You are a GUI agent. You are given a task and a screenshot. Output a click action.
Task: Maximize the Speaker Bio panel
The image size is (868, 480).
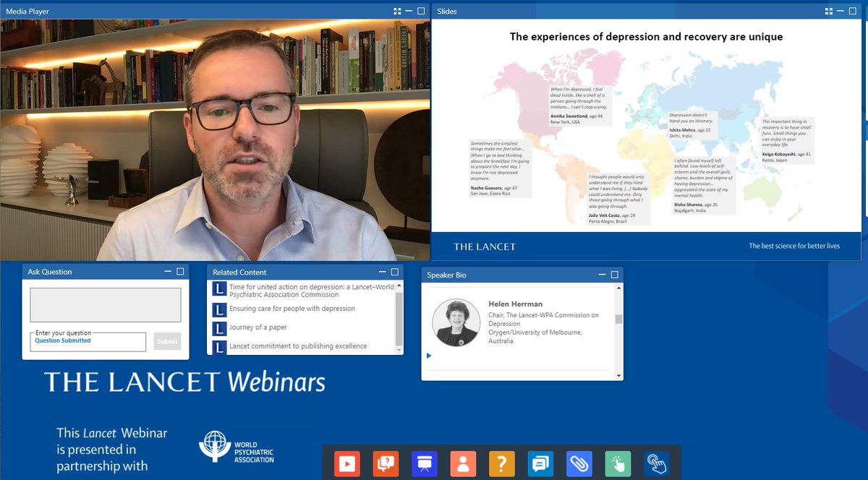point(614,275)
